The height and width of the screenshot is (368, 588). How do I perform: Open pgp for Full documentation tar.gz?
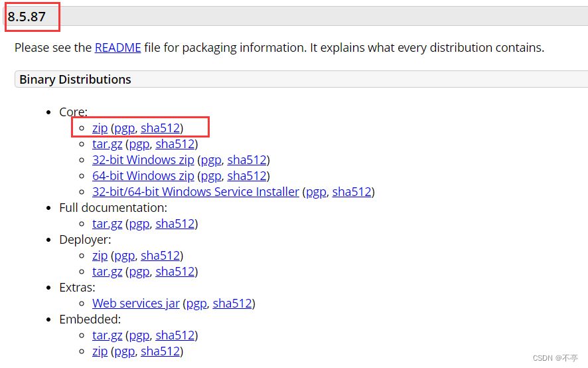[x=139, y=224]
